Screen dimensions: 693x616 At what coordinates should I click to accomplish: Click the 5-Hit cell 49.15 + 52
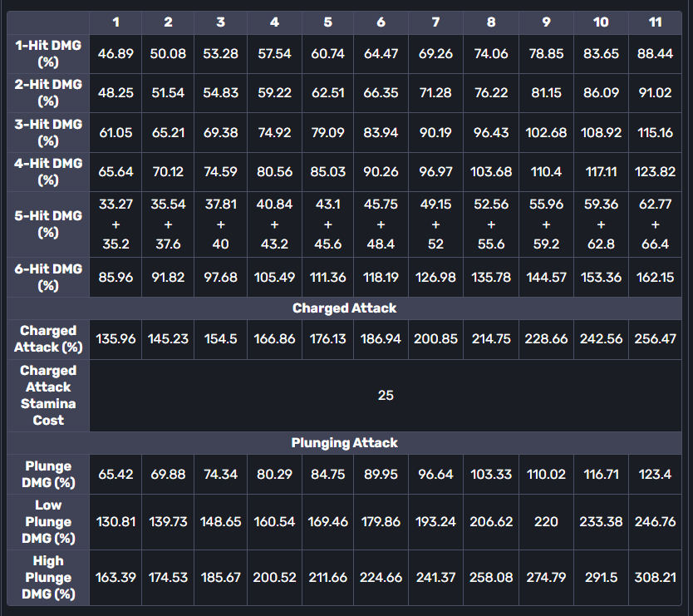pyautogui.click(x=435, y=224)
